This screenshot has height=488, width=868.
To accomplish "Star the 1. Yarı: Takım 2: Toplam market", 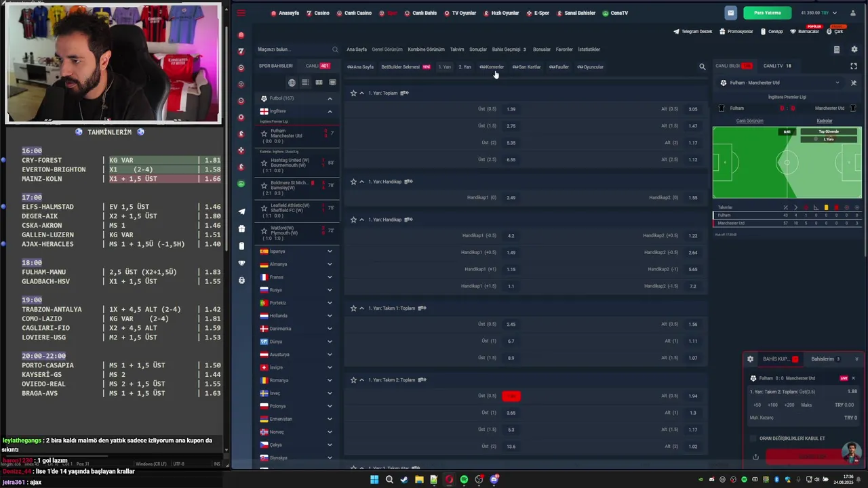I will tap(353, 380).
